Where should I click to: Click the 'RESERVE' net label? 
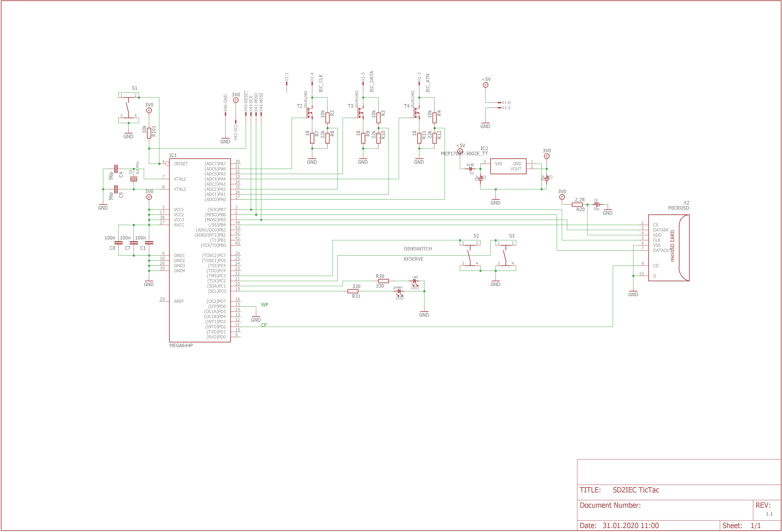tap(414, 259)
